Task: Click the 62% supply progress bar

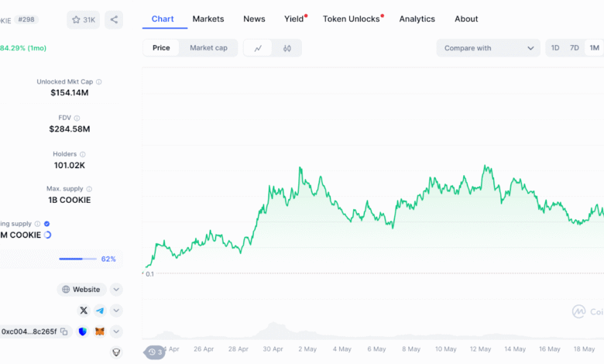Action: 77,259
